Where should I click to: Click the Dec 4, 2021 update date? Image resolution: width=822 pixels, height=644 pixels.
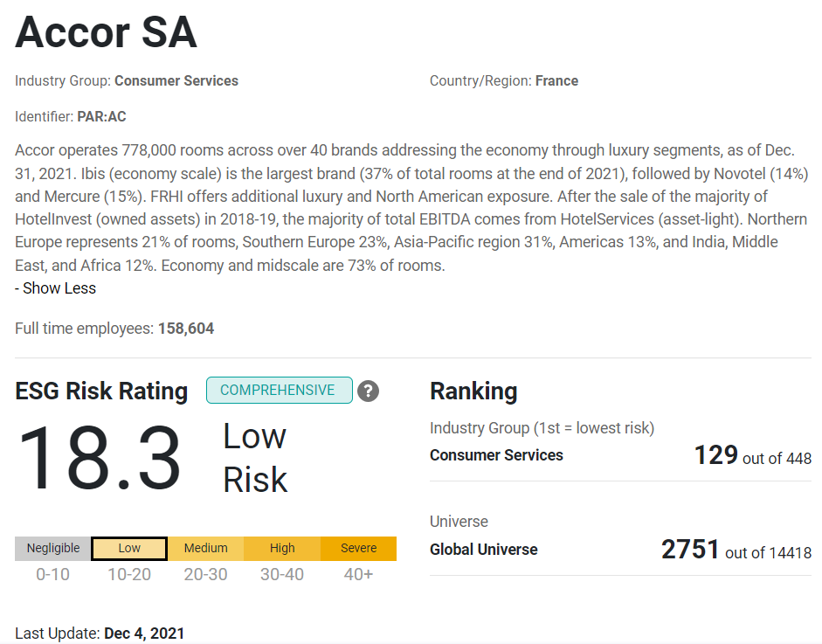144,634
